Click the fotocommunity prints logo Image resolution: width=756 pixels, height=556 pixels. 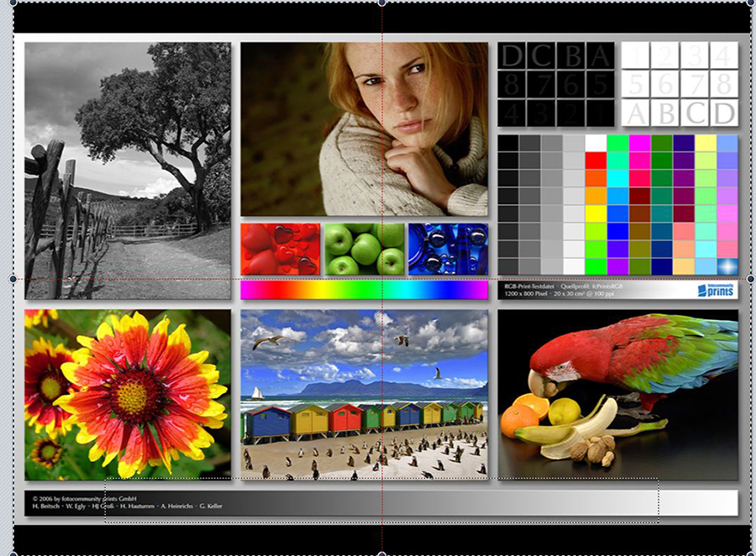(x=716, y=290)
